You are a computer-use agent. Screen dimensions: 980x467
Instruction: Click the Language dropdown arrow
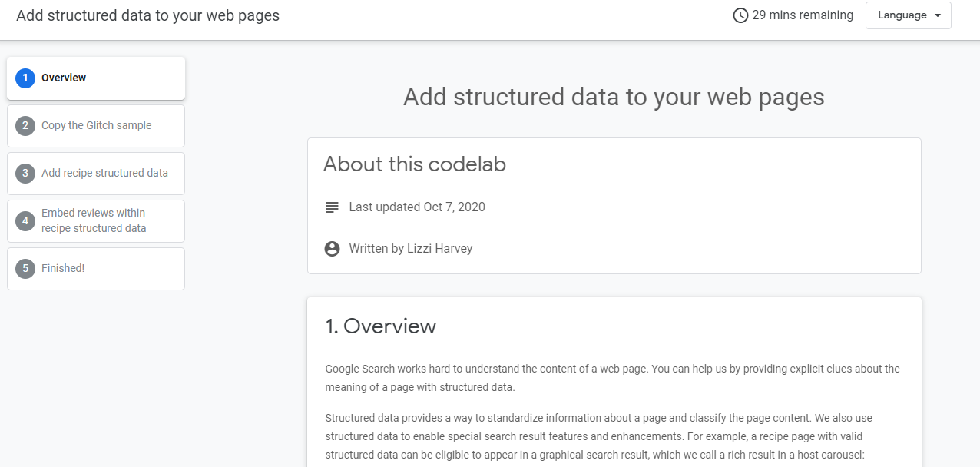click(x=938, y=15)
